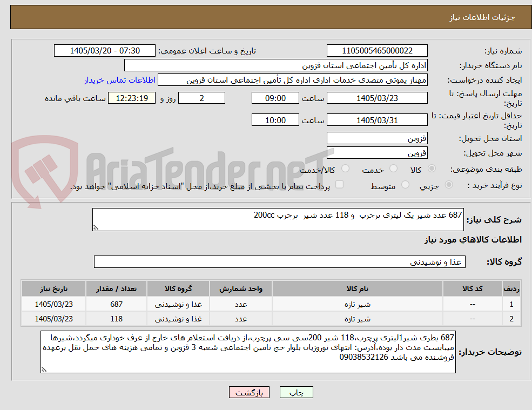Click the need number field 1105005465000022

377,51
